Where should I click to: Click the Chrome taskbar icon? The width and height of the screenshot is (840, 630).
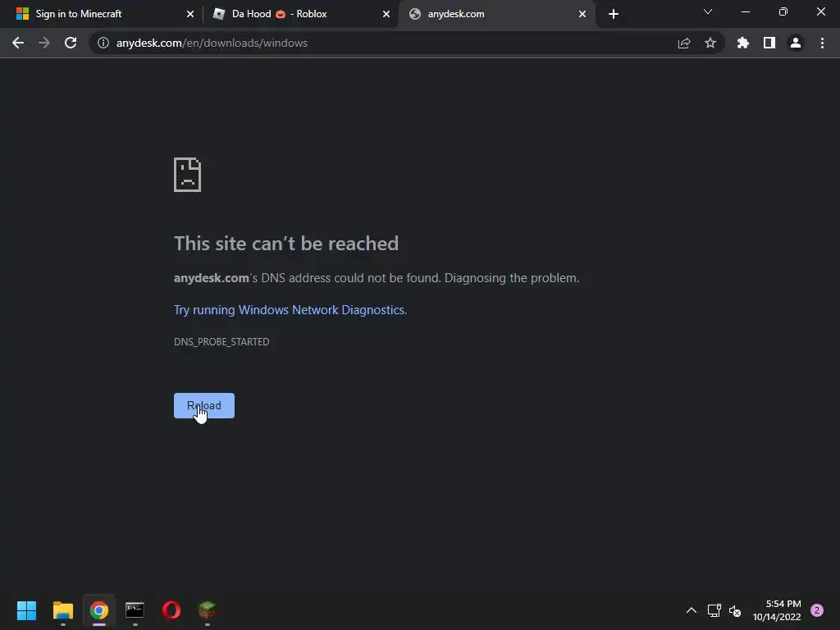tap(99, 610)
